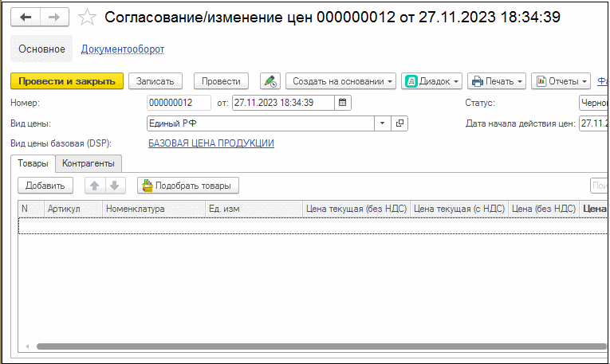Image resolution: width=610 pixels, height=364 pixels.
Task: Click the БАЗОВАЯ ЦЕНА ПРОДУКЦИИ link
Action: tap(211, 143)
